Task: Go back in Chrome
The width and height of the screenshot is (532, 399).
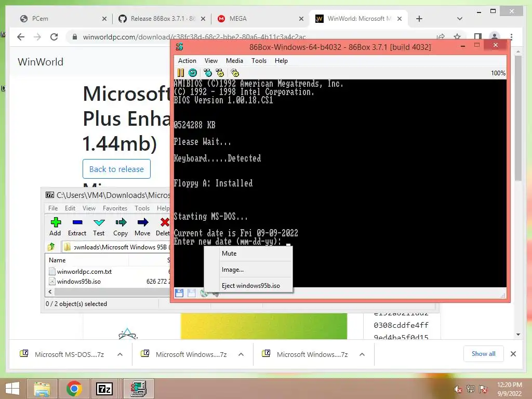Action: pyautogui.click(x=21, y=37)
